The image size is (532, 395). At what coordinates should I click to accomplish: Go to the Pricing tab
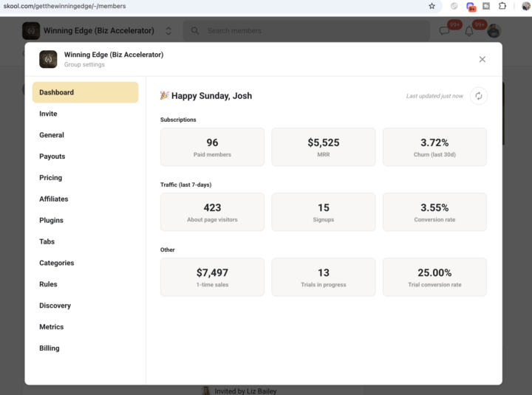85,178
